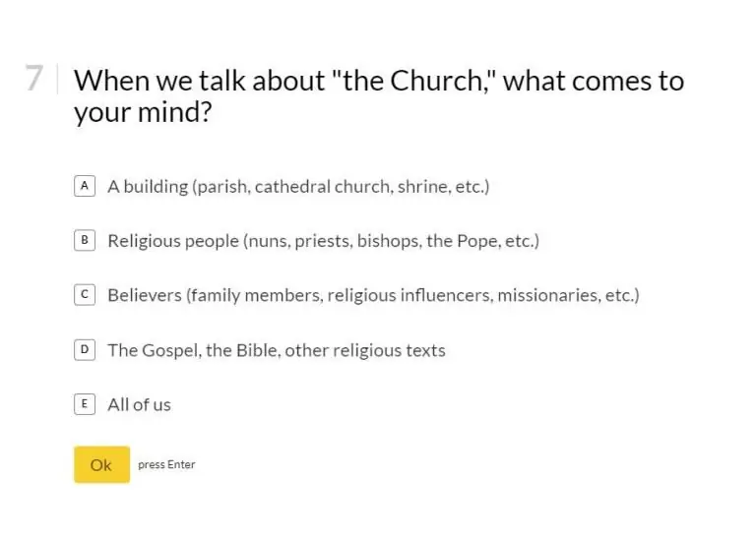The height and width of the screenshot is (540, 756).
Task: Click the "C" key badge
Action: [85, 295]
